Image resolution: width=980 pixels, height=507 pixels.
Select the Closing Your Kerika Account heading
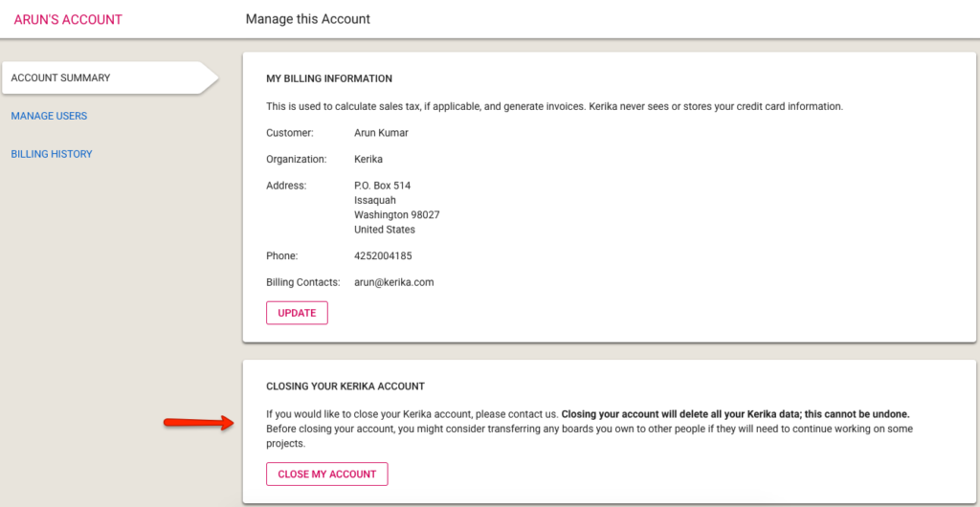[345, 386]
